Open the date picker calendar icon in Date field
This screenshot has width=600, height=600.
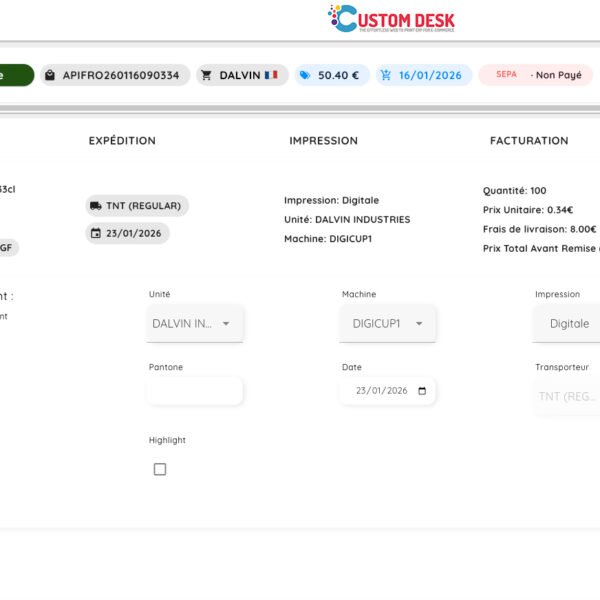pos(422,391)
